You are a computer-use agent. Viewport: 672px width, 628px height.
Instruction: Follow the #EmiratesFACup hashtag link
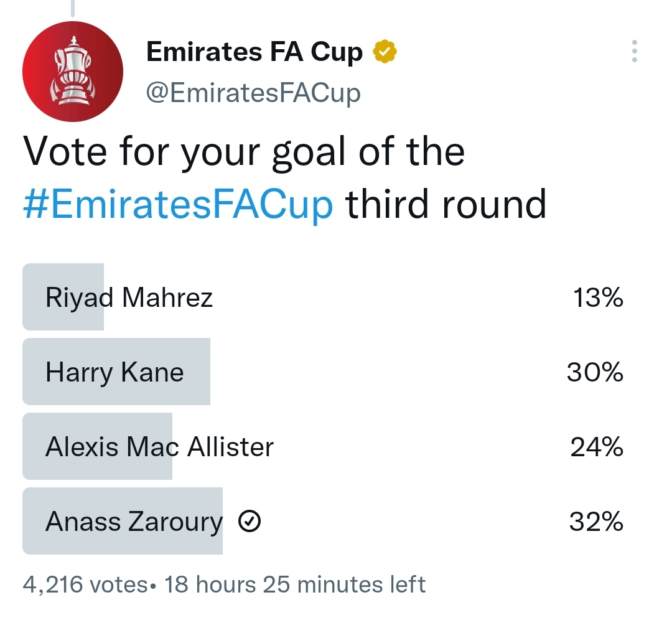point(178,204)
